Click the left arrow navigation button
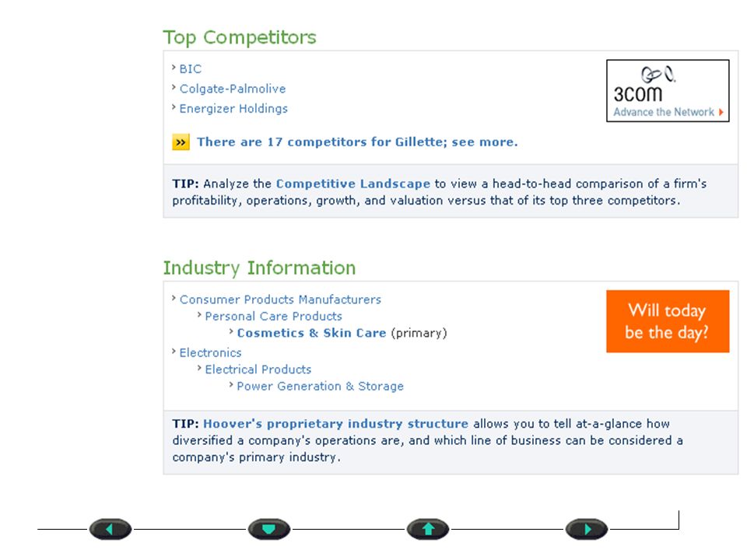 pyautogui.click(x=110, y=529)
